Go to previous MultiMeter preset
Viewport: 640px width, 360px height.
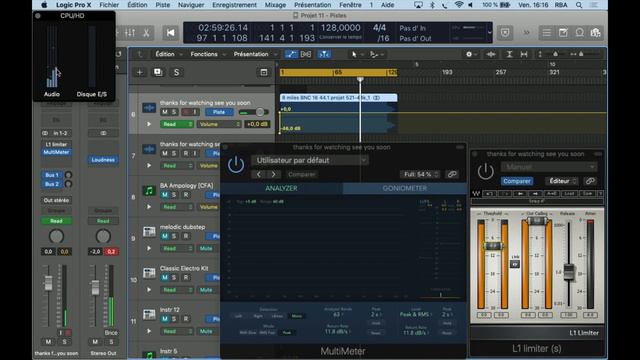tap(259, 174)
